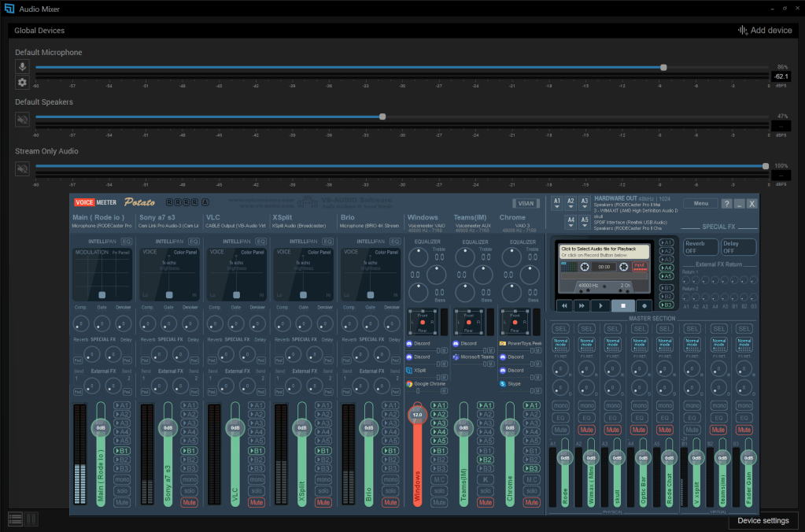Click Windows strip red fader knob 12.0
This screenshot has width=805, height=532.
[417, 415]
